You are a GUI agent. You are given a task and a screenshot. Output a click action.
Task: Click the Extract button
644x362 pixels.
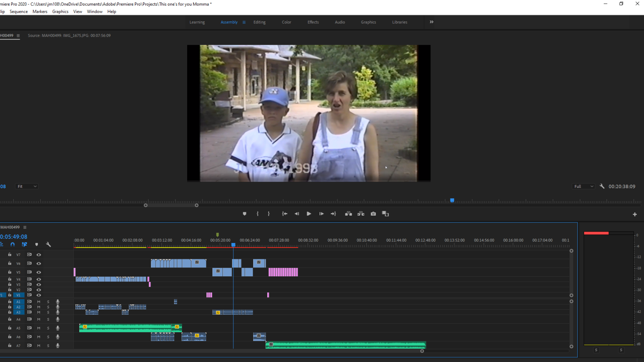pyautogui.click(x=361, y=214)
